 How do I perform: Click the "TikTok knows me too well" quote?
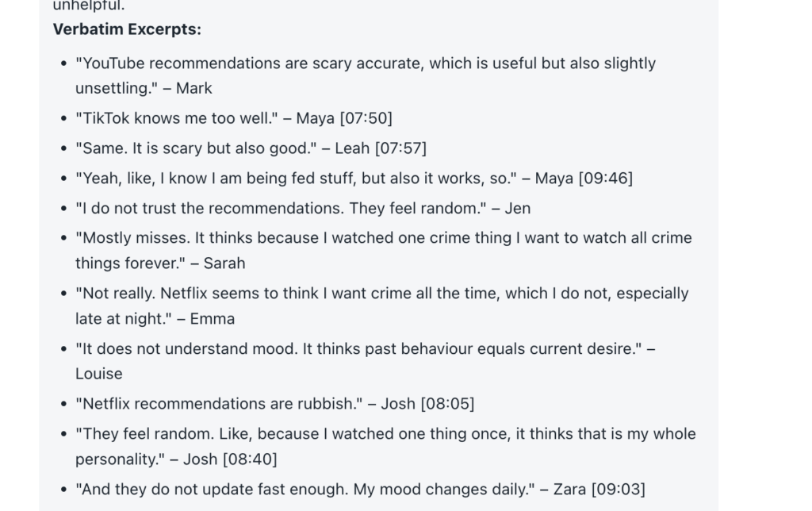tap(176, 118)
